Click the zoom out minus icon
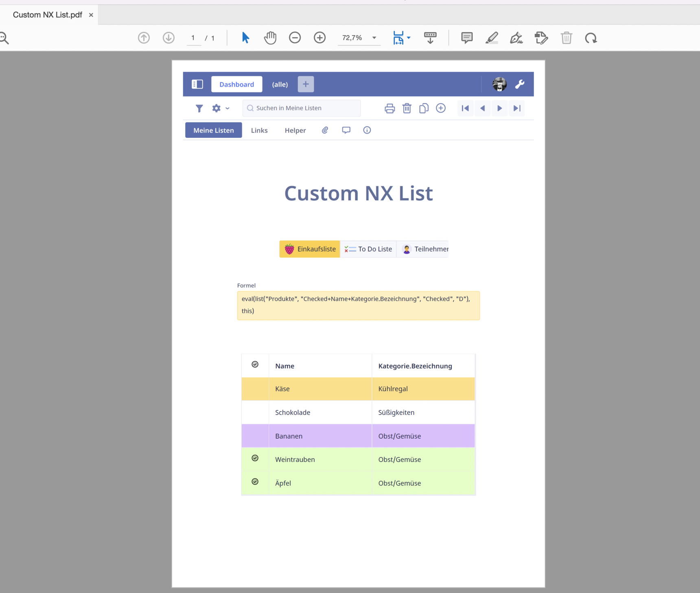 click(x=295, y=38)
